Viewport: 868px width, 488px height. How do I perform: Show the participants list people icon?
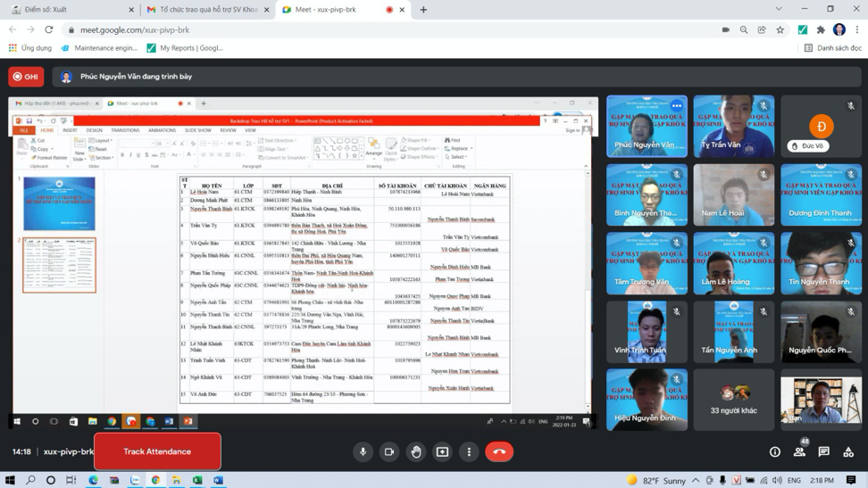coord(799,452)
